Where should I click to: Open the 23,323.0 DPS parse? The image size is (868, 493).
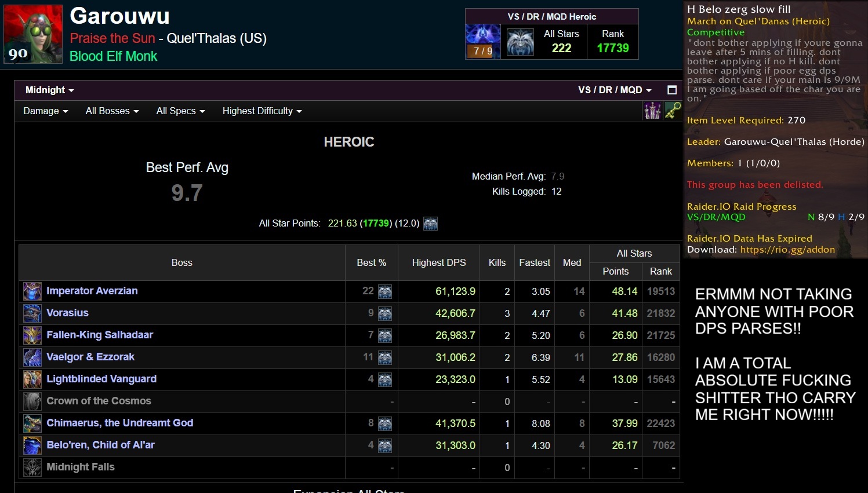pyautogui.click(x=455, y=379)
